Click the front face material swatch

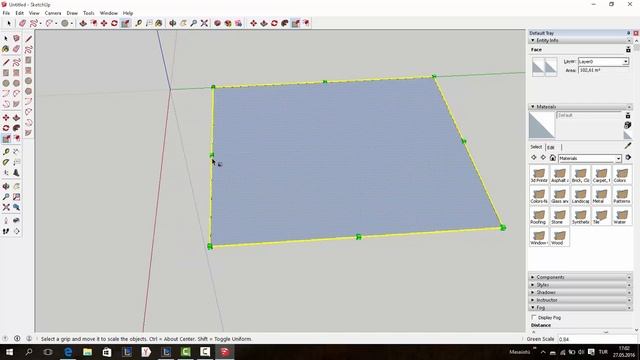(538, 67)
